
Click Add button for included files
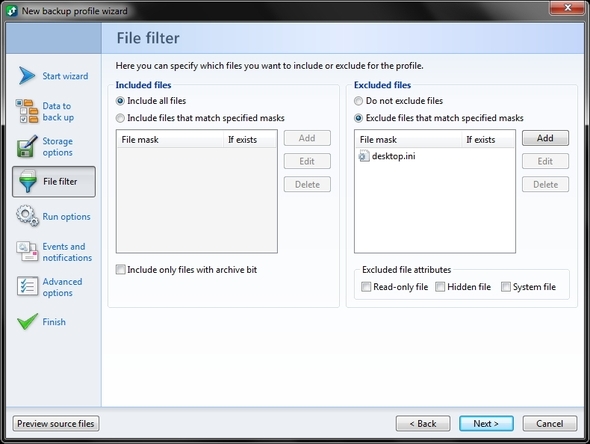[x=307, y=138]
